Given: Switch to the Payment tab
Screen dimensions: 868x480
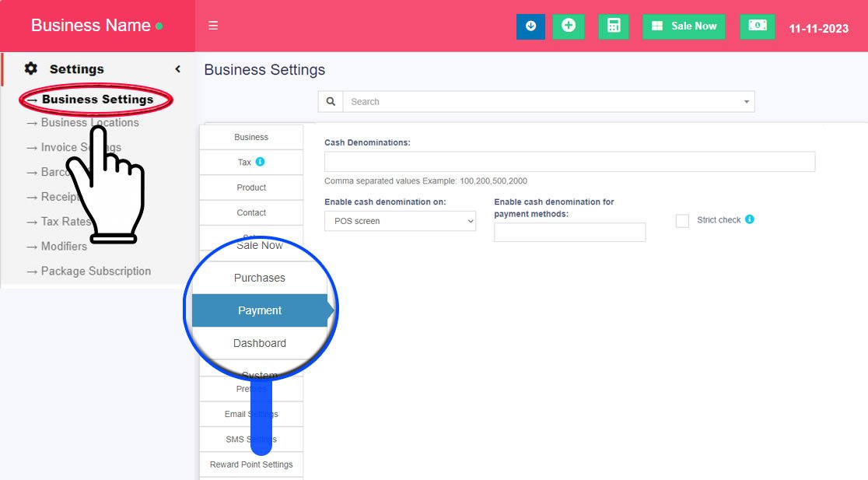Looking at the screenshot, I should tap(260, 310).
